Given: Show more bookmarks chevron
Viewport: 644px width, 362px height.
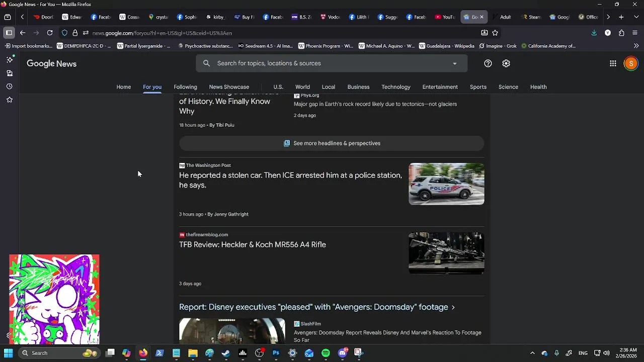Looking at the screenshot, I should click(x=636, y=46).
